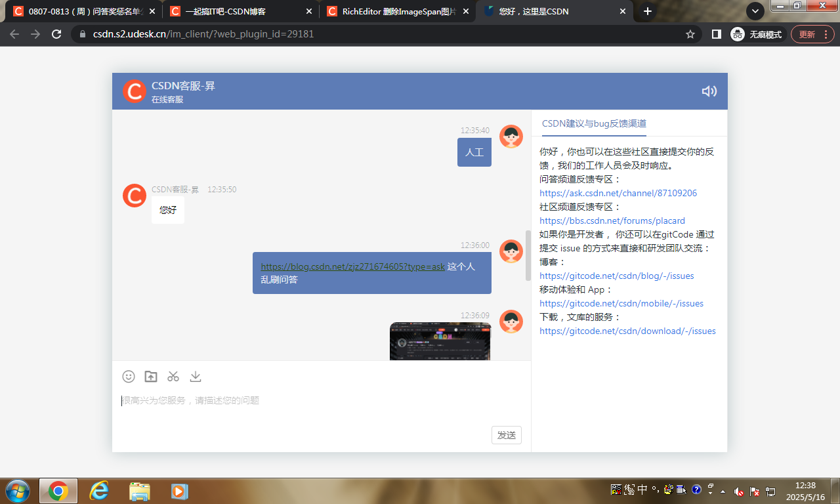Show hidden system tray icons
Viewport: 840px width, 504px height.
pyautogui.click(x=723, y=491)
